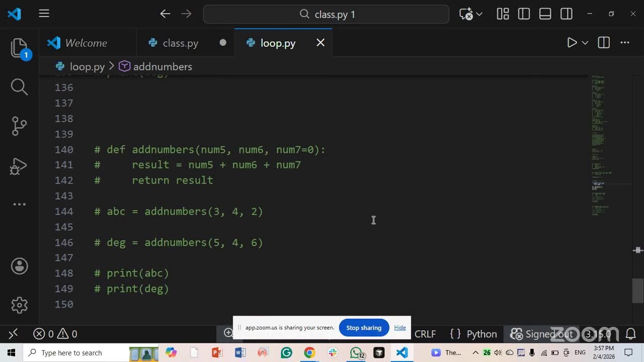Open the hamburger application menu
The image size is (644, 362).
tap(44, 14)
